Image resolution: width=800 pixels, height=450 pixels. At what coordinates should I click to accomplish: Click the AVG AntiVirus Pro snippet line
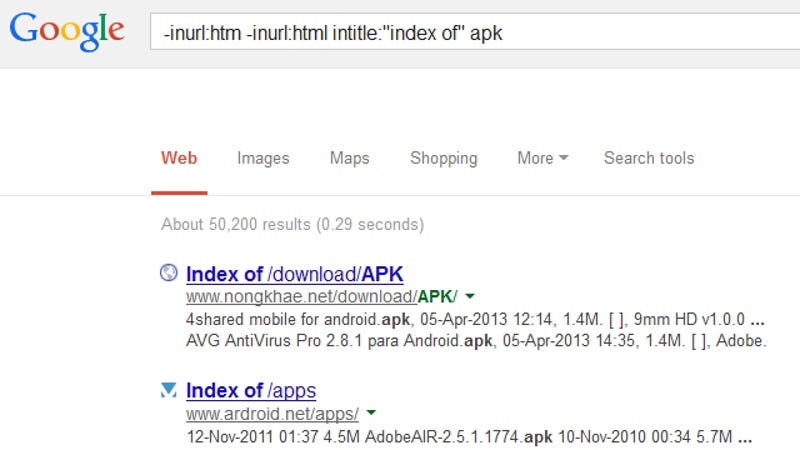(476, 340)
